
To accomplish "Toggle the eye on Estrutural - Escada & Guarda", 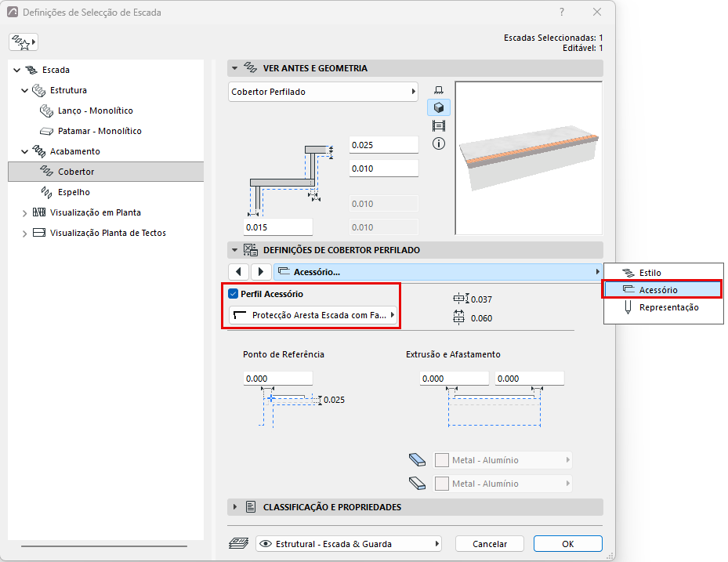I will click(266, 543).
